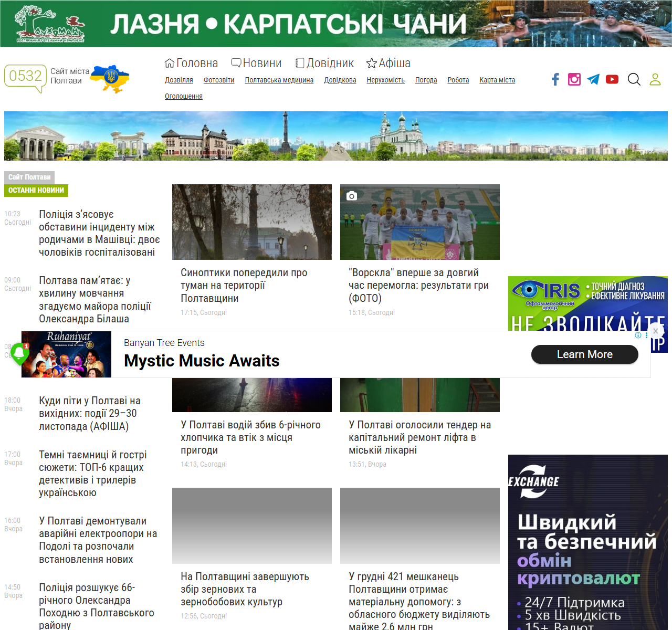Open the Нерухомість link

coord(385,80)
